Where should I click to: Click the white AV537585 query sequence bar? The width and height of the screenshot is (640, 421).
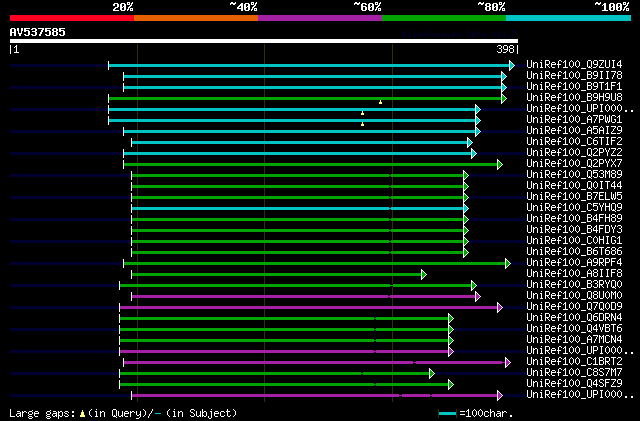coord(264,41)
